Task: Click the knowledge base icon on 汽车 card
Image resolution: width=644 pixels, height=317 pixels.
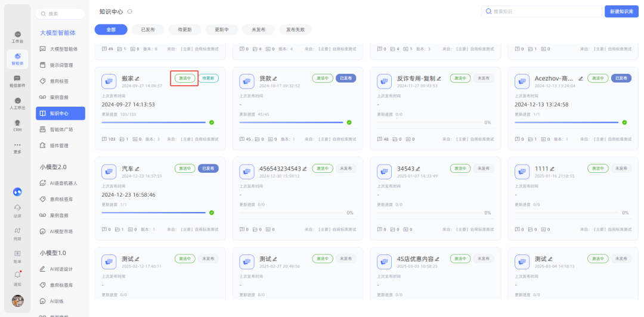Action: 109,172
